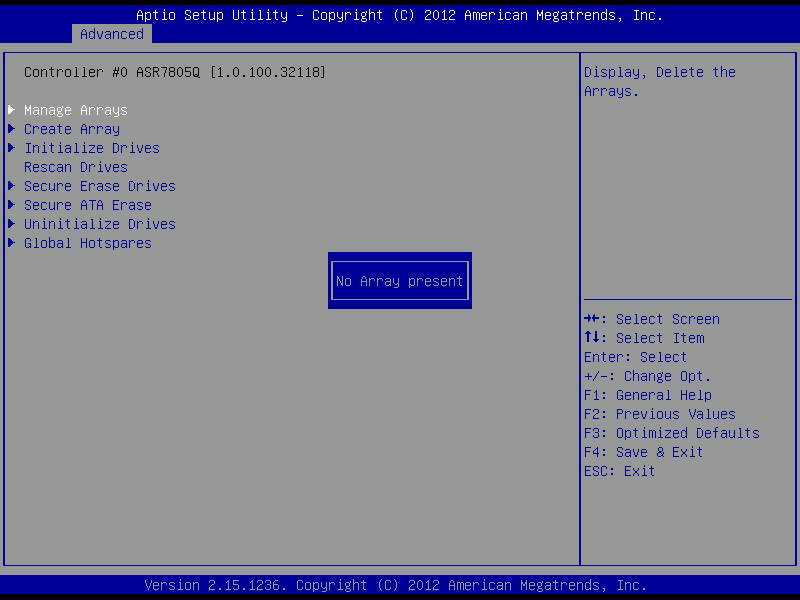Click the arrow beside Uninitialize Drives
Viewport: 800px width, 600px height.
12,223
